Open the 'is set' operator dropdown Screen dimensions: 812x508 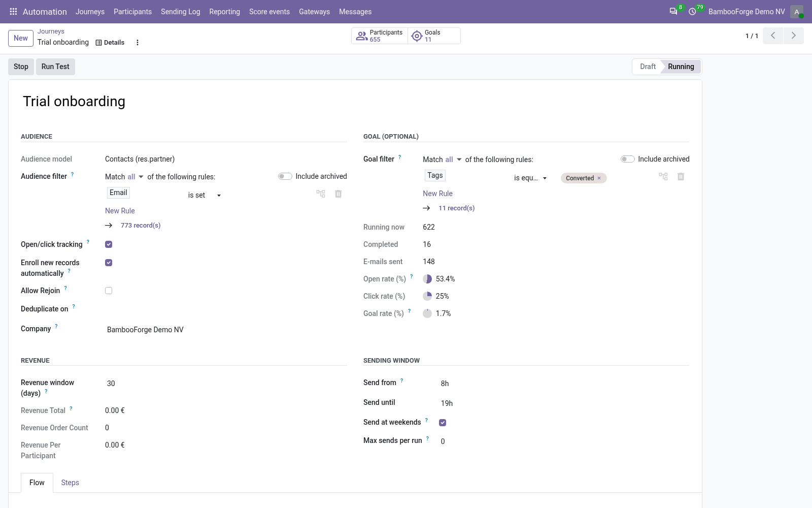coord(205,195)
